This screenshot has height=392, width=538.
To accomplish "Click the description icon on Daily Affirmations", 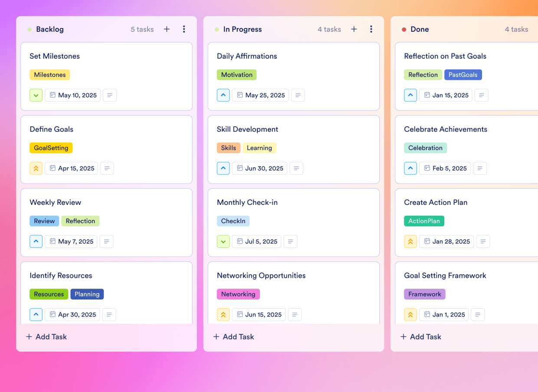I will pos(298,95).
